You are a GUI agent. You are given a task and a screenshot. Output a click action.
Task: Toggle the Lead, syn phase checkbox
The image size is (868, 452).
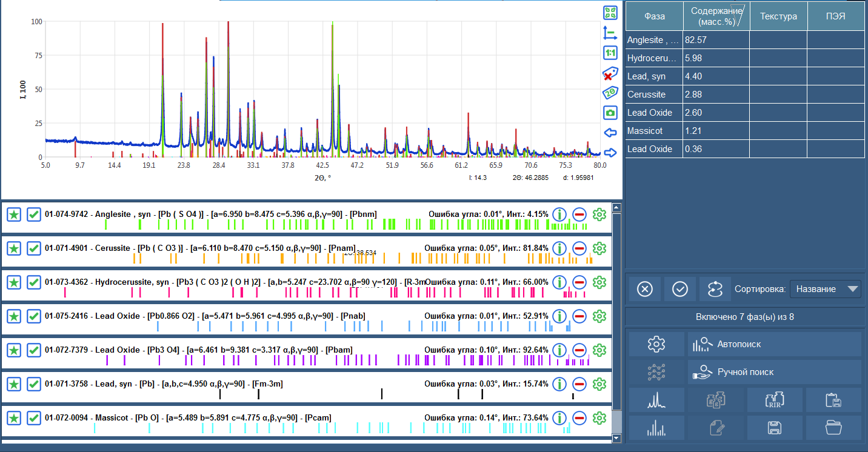coord(34,384)
